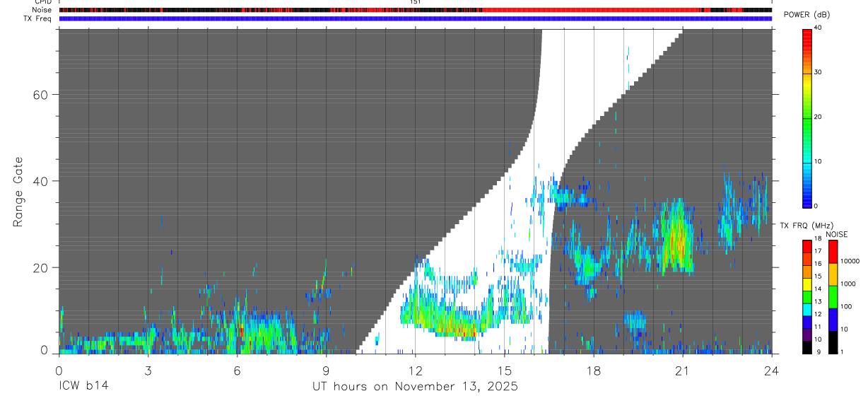Click the '30' label on POWER scale
Image resolution: width=868 pixels, height=401 pixels.
tap(819, 72)
